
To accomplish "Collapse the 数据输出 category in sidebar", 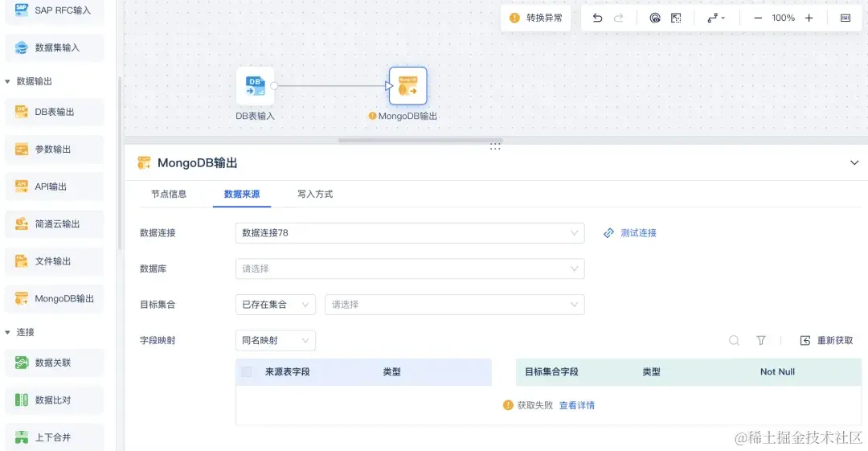I will (8, 81).
